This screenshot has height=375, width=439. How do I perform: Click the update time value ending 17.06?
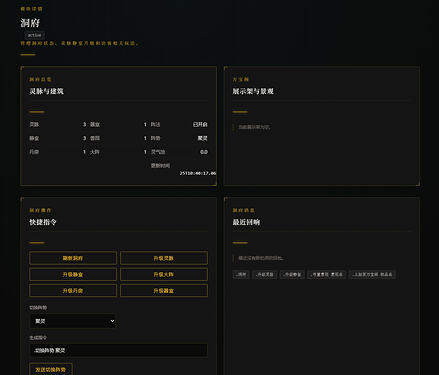tap(198, 173)
